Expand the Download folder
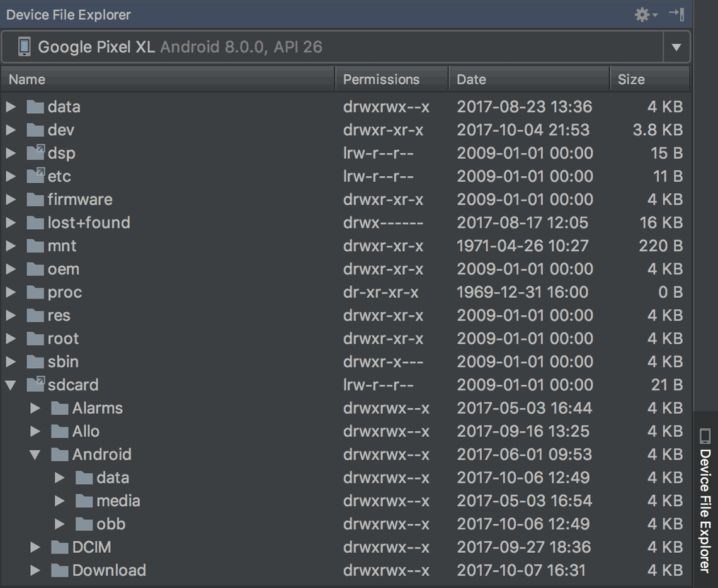This screenshot has width=718, height=588. 35,570
